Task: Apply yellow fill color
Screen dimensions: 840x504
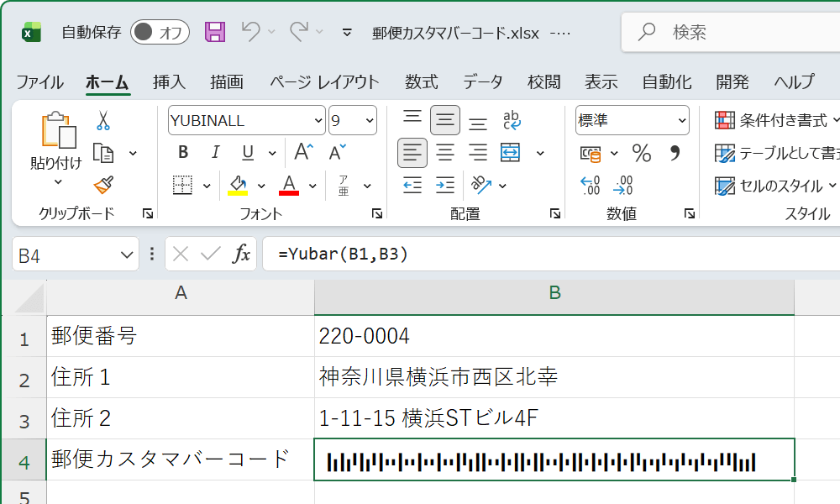Action: [x=238, y=186]
